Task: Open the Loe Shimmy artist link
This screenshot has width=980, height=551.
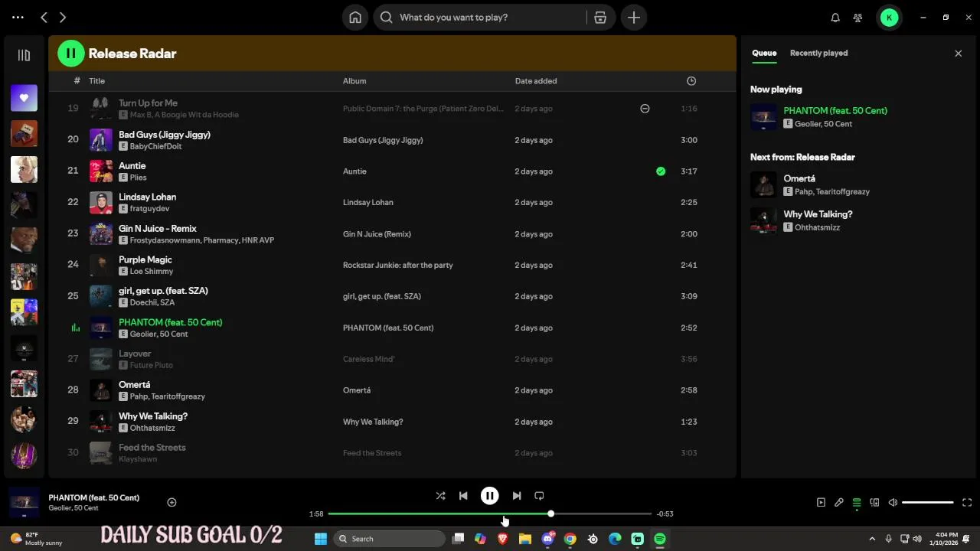Action: coord(151,272)
